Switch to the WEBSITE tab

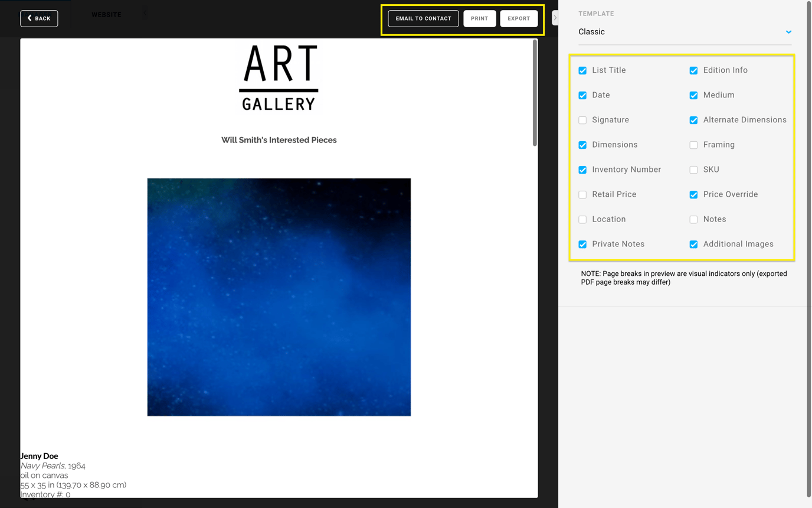pos(106,14)
